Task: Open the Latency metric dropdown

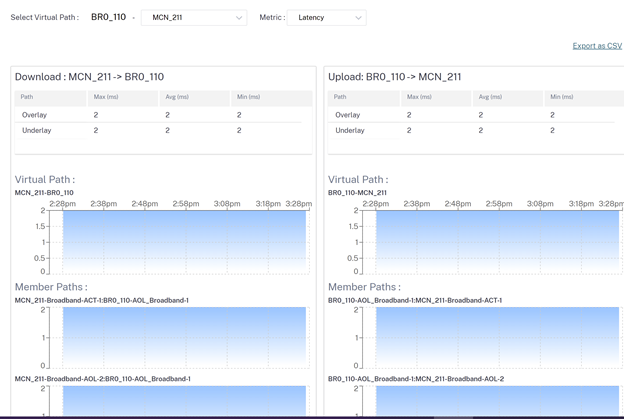Action: coord(326,18)
